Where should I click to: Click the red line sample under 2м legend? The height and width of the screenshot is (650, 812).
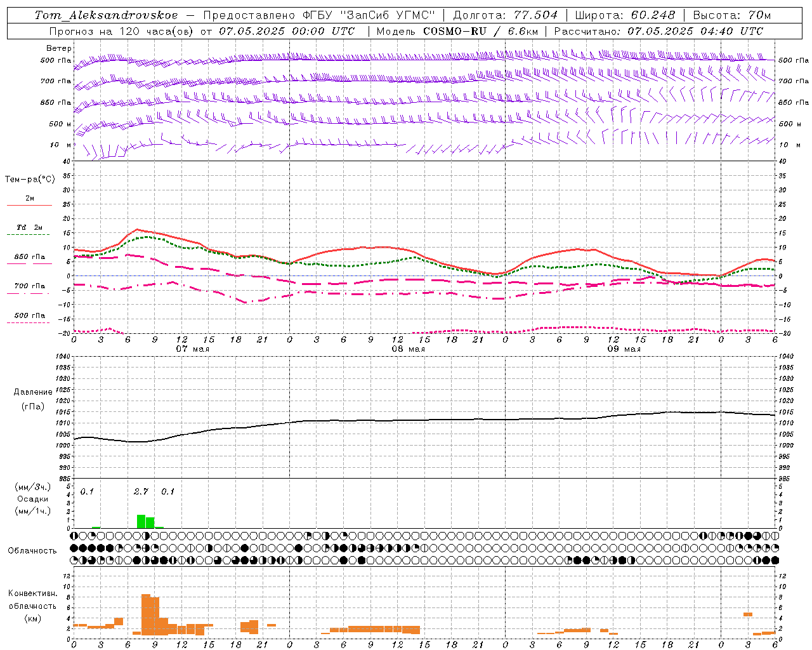tap(30, 206)
